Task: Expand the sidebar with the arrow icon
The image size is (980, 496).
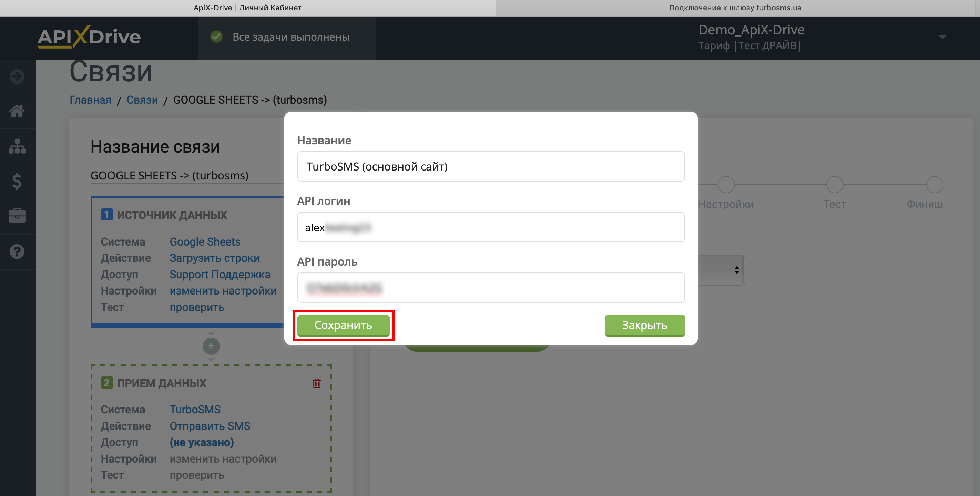Action: (x=17, y=76)
